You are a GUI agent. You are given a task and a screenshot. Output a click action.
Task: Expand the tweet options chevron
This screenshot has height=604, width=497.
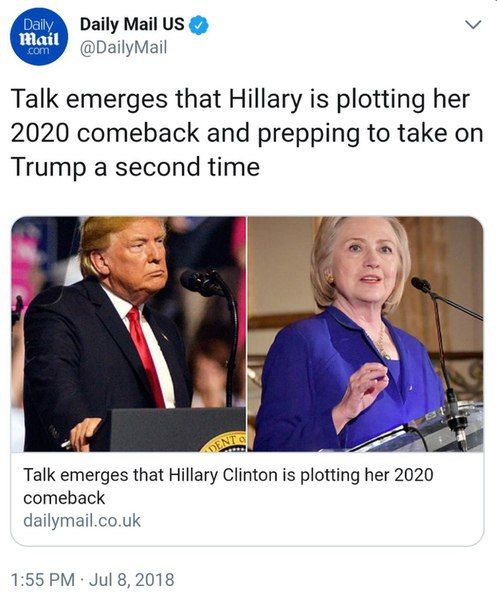click(x=473, y=25)
